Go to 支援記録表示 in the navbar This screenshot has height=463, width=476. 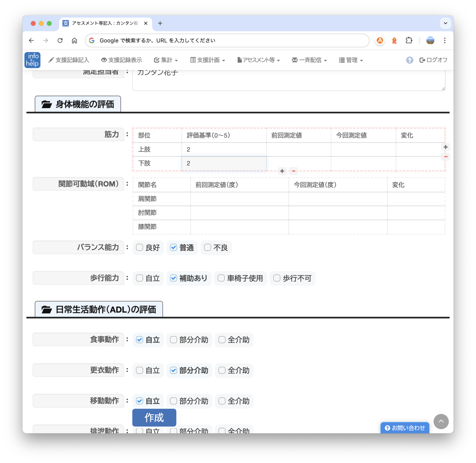pos(122,60)
